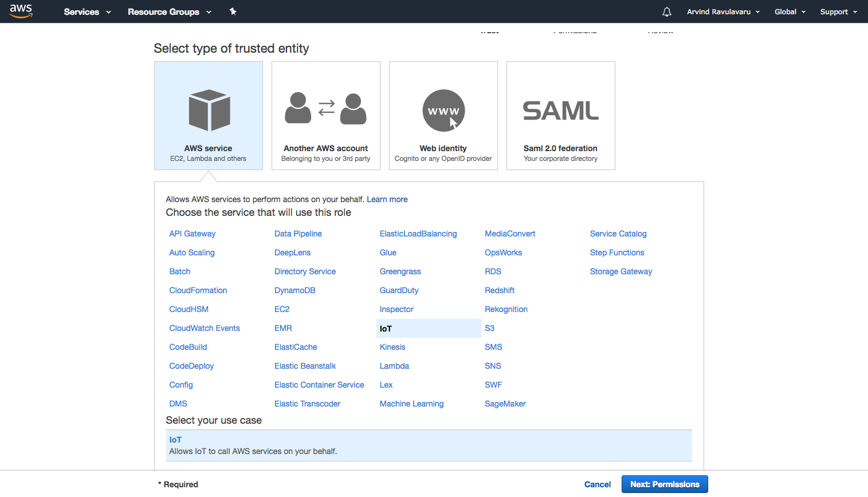Click the AWS logo icon
This screenshot has height=497, width=868.
click(x=21, y=11)
